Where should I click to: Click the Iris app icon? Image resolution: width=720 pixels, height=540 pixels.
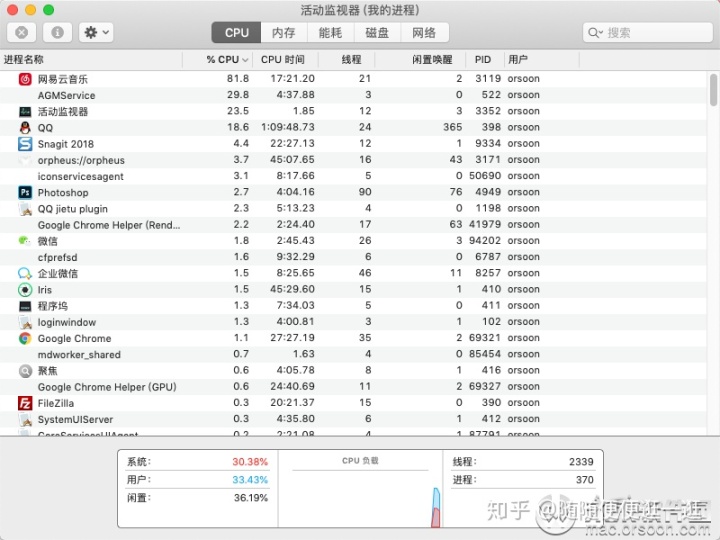pos(25,290)
